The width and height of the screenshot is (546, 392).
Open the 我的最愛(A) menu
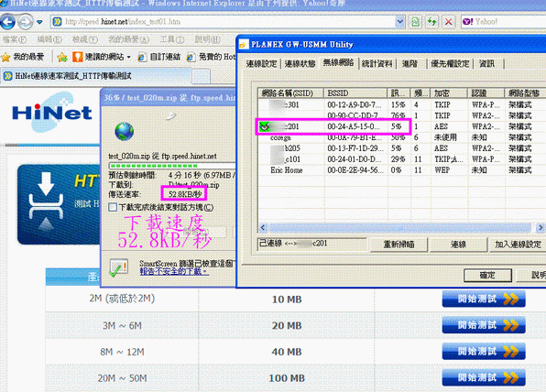(x=128, y=39)
